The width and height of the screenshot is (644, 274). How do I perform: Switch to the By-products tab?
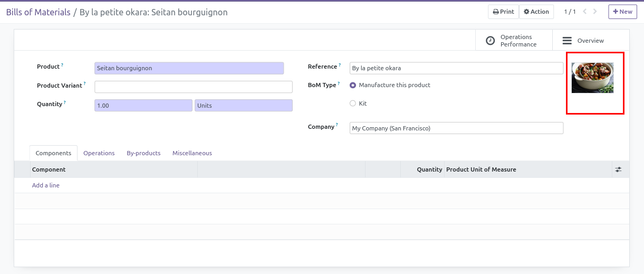point(143,153)
